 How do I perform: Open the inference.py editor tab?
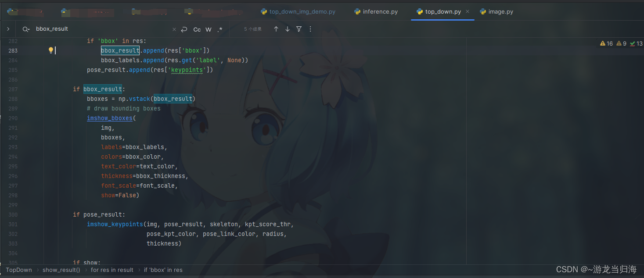(x=376, y=12)
